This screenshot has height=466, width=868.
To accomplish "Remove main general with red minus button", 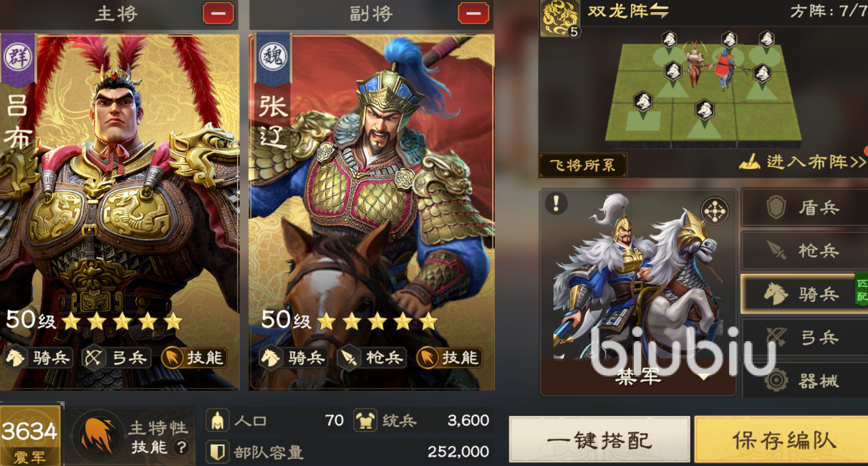I will (218, 14).
